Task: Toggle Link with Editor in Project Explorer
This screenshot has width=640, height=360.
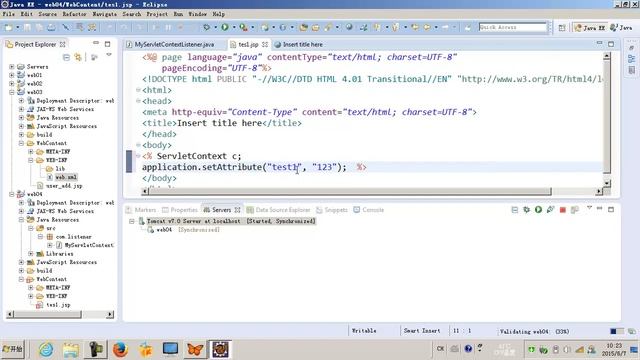Action: (x=78, y=57)
